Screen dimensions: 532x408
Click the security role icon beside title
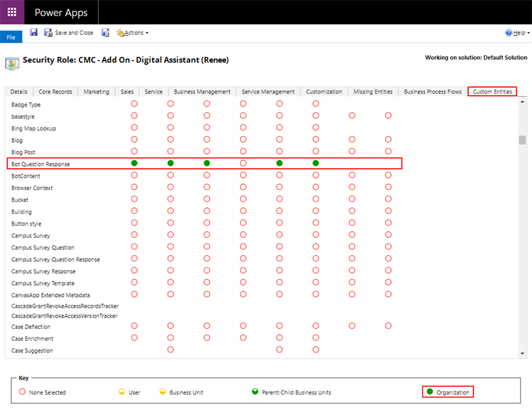[12, 62]
